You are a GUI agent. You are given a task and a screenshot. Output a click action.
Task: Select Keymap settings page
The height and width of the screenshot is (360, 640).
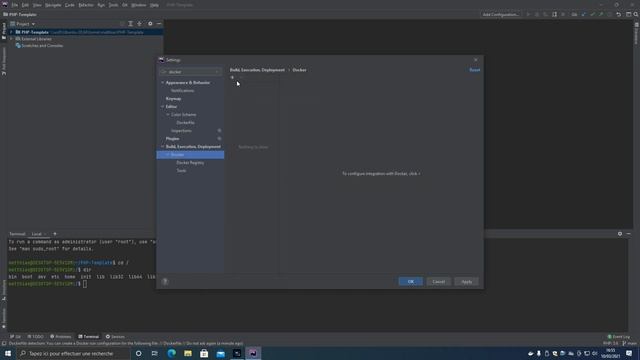pyautogui.click(x=173, y=98)
